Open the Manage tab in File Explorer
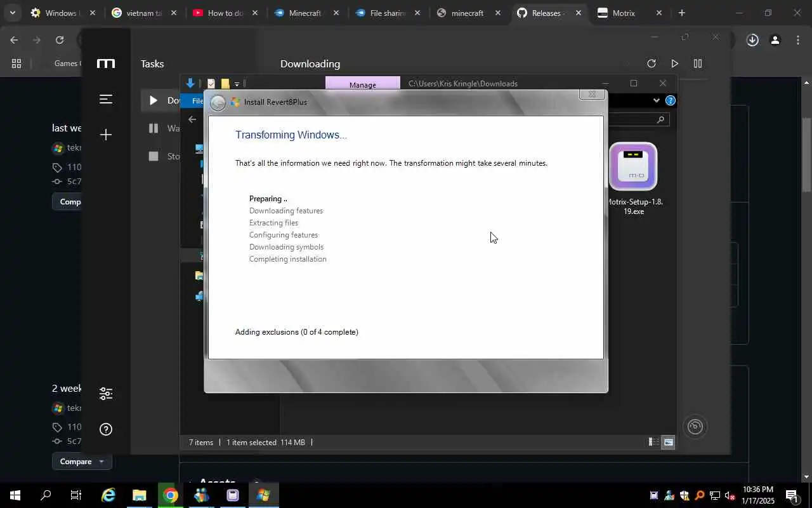 [x=362, y=84]
